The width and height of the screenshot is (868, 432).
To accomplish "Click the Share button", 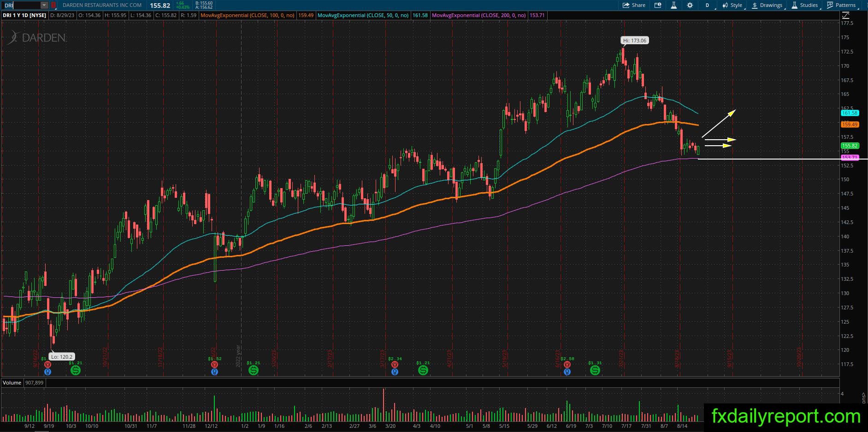I will (634, 5).
